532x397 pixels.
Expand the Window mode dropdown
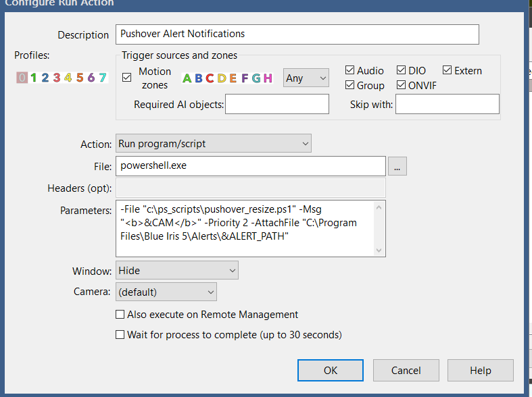point(176,271)
